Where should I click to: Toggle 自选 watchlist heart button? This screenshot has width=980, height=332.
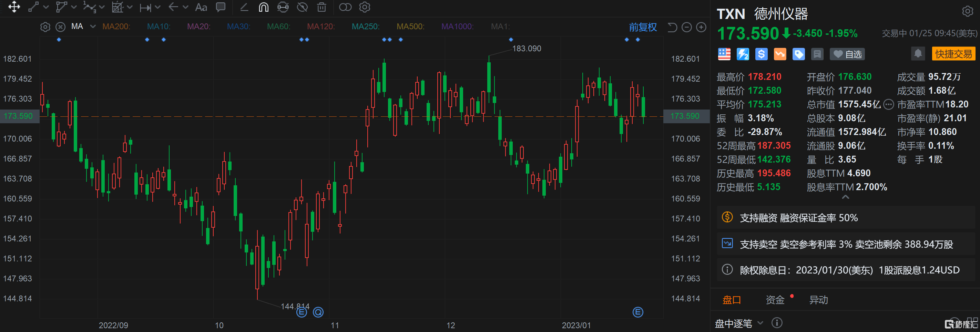coord(847,54)
